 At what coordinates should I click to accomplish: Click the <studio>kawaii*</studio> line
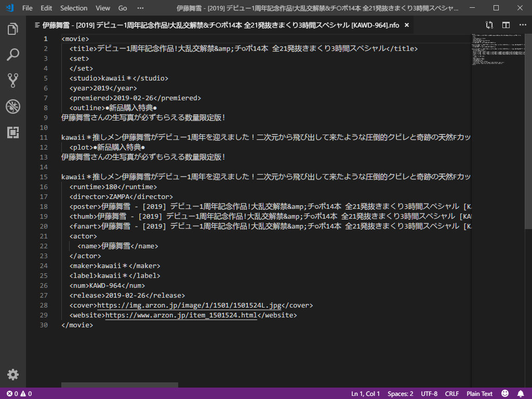[119, 78]
